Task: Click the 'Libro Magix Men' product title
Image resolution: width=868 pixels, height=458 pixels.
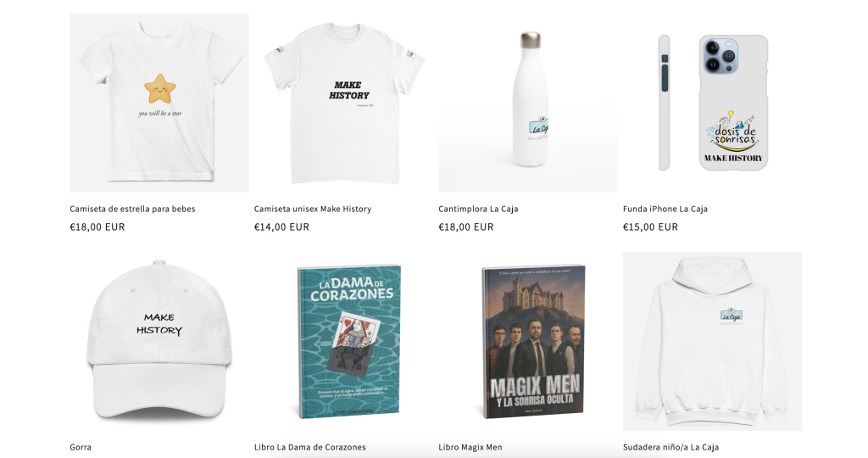Action: click(x=470, y=447)
